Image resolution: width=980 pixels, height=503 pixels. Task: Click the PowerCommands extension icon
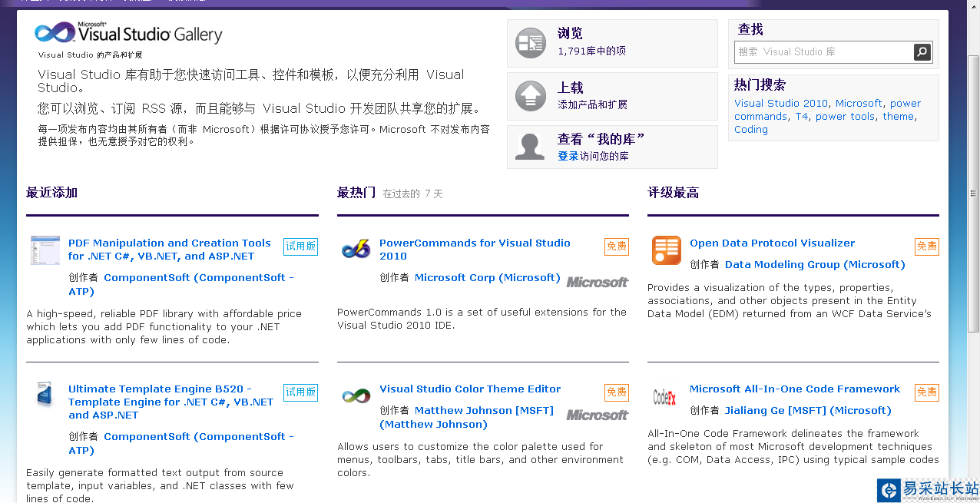pyautogui.click(x=356, y=249)
